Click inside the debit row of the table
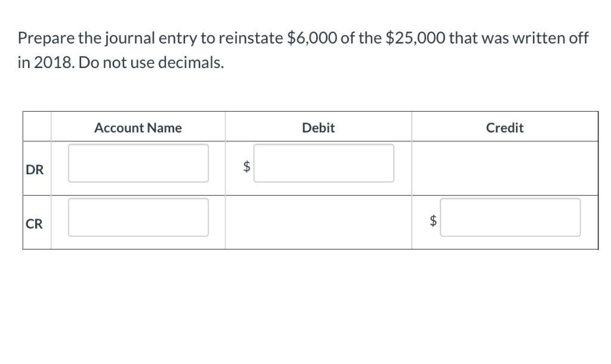Image resolution: width=611 pixels, height=364 pixels. (x=318, y=167)
